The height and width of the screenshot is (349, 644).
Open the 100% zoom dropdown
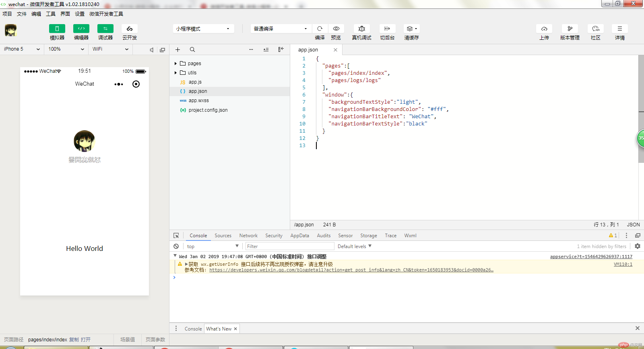pyautogui.click(x=66, y=49)
